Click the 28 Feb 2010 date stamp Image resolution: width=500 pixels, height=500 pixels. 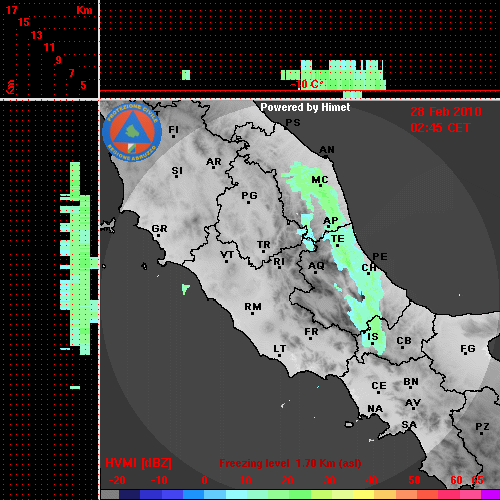coord(446,112)
